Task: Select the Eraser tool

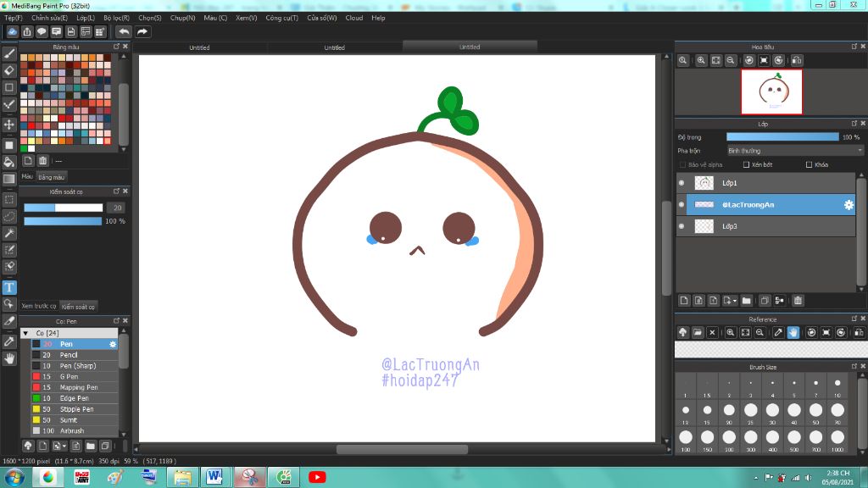Action: (x=9, y=70)
